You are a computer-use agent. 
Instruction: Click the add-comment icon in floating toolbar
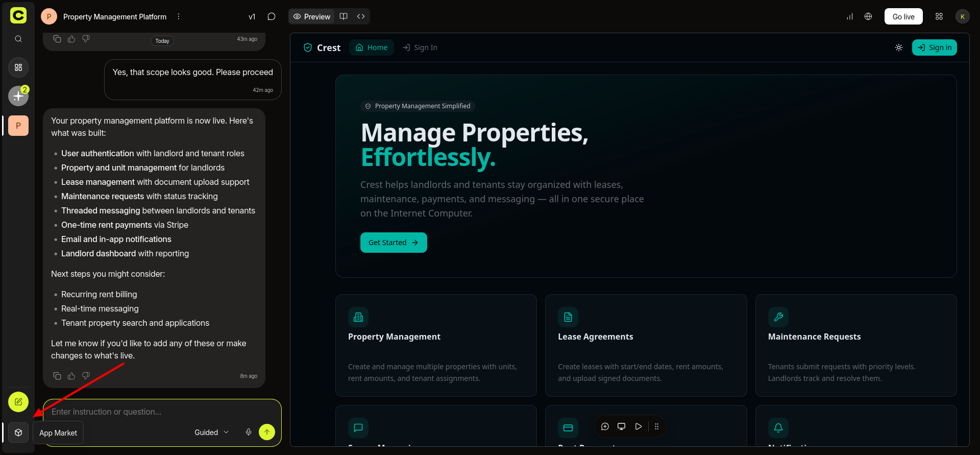pos(605,426)
